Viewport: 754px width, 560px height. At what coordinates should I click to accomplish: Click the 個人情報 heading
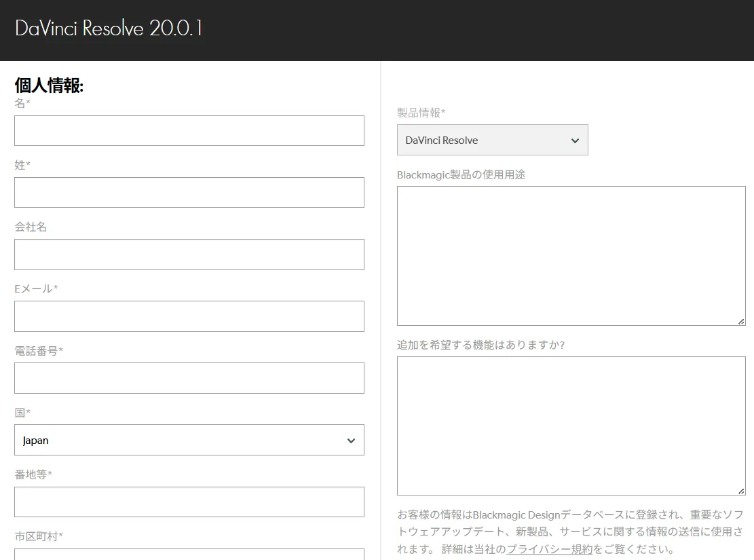tap(49, 86)
